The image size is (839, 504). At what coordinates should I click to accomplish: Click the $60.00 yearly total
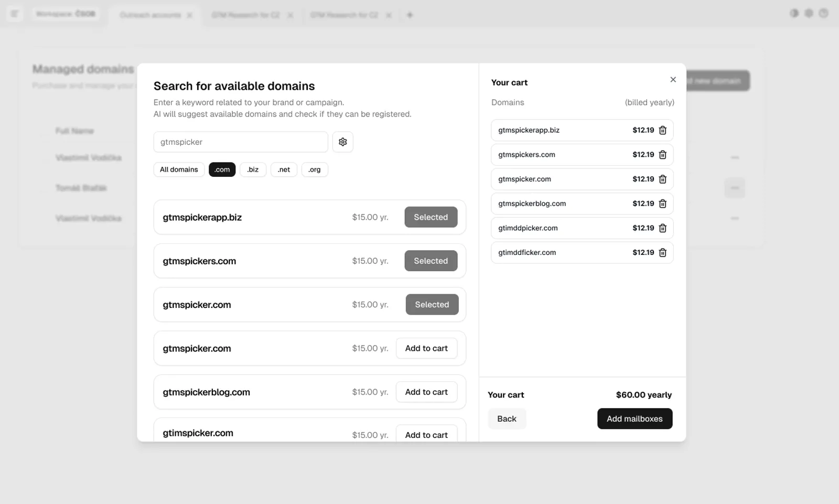click(643, 395)
